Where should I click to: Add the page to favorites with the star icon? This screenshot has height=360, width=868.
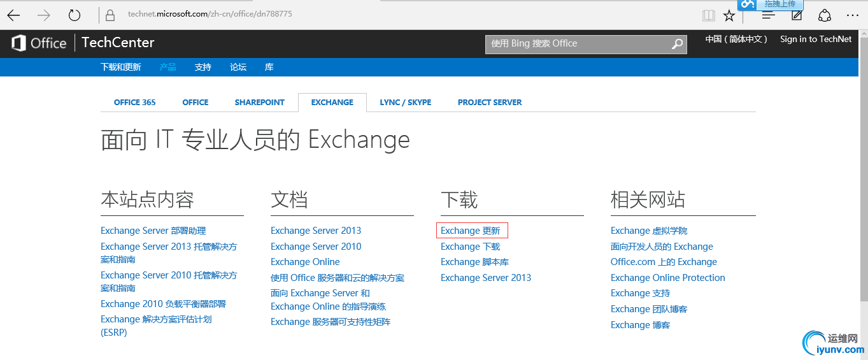729,15
